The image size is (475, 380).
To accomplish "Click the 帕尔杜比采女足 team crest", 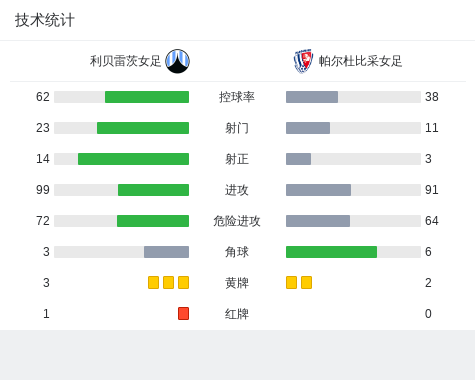I will (303, 61).
